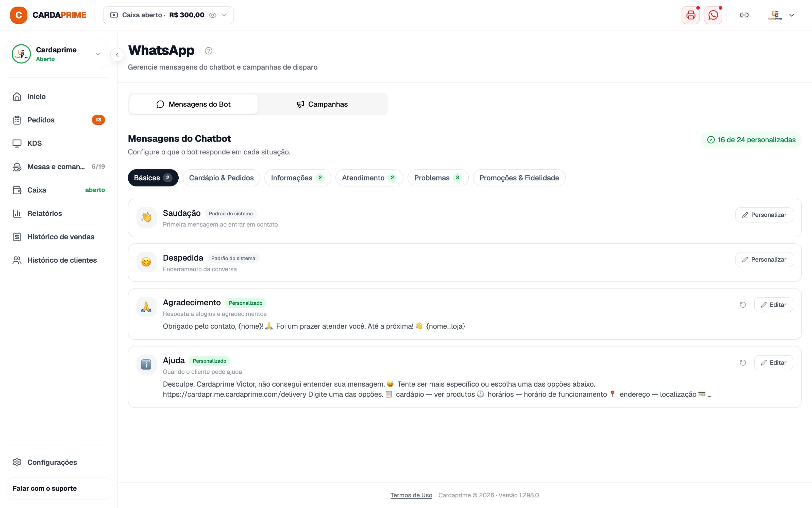The height and width of the screenshot is (508, 812).
Task: Open Relatórios in sidebar
Action: point(59,213)
